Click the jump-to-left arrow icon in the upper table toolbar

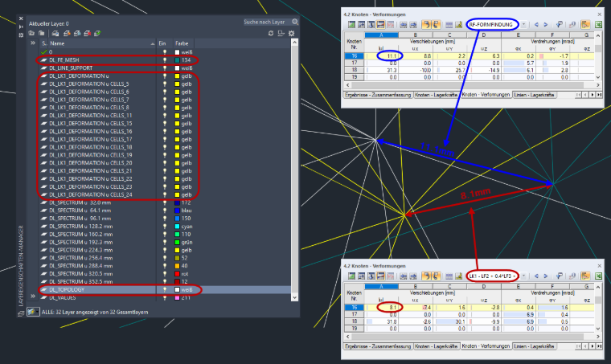[404, 25]
